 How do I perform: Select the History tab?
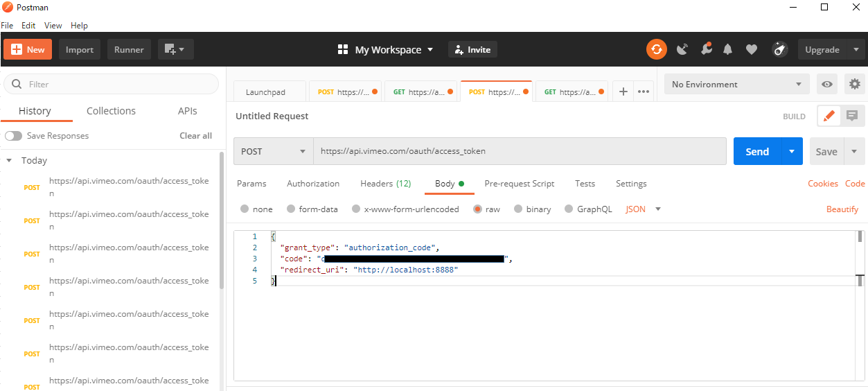[35, 111]
